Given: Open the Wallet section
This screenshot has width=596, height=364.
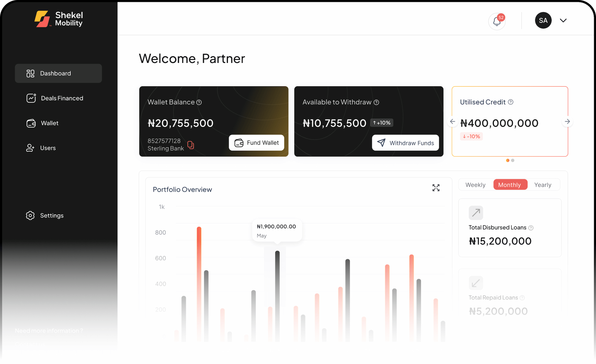Looking at the screenshot, I should coord(49,123).
